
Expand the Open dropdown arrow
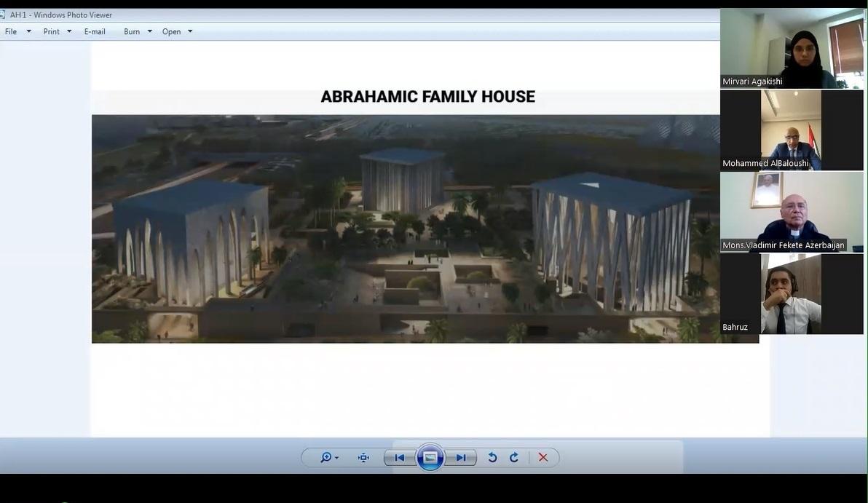pos(190,31)
